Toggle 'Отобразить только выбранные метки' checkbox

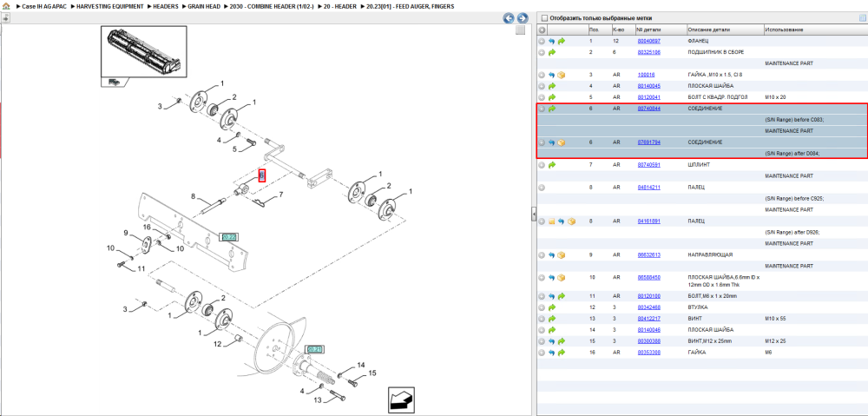[544, 17]
